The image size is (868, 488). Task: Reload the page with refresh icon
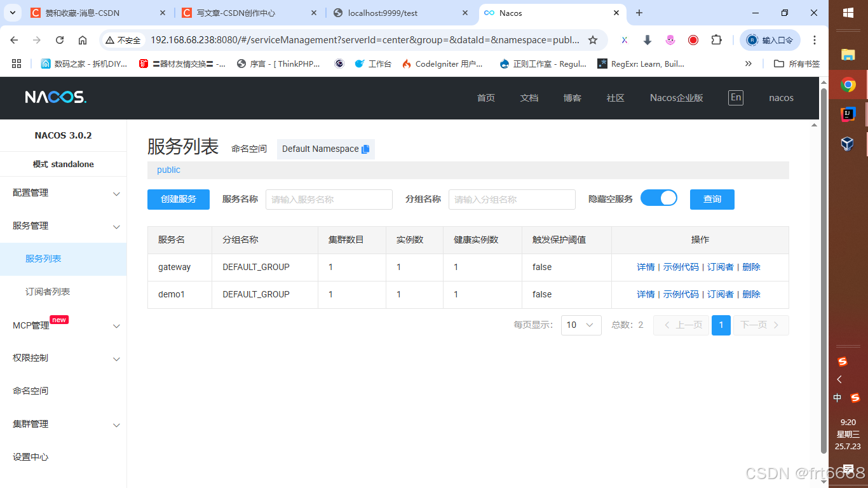click(60, 40)
